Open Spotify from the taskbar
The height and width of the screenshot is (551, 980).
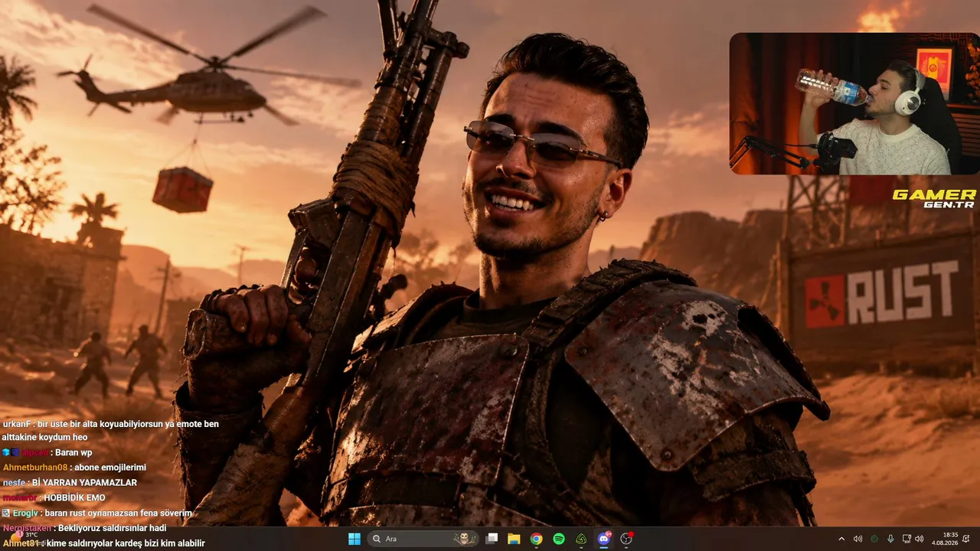pyautogui.click(x=559, y=539)
